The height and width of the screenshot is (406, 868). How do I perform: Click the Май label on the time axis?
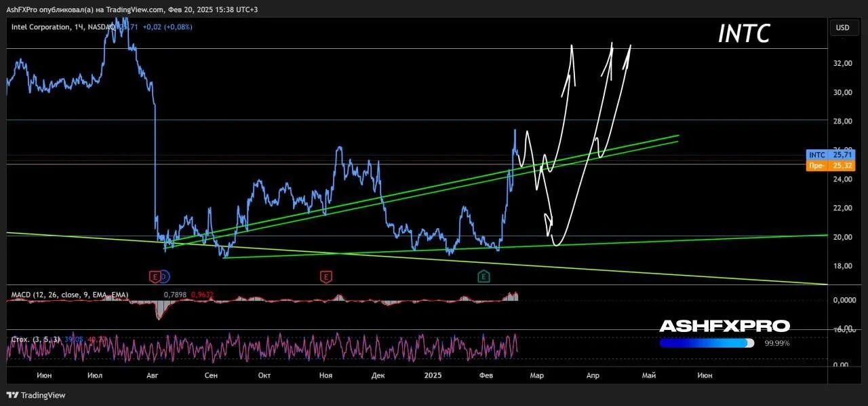[649, 375]
